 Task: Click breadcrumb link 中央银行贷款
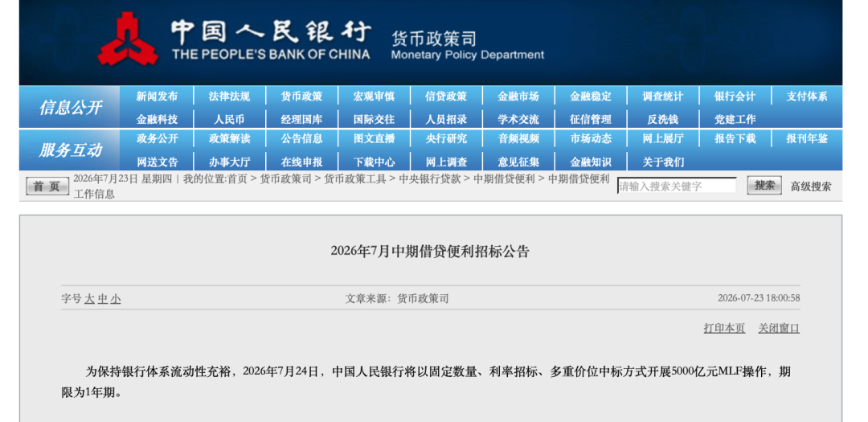click(x=429, y=179)
